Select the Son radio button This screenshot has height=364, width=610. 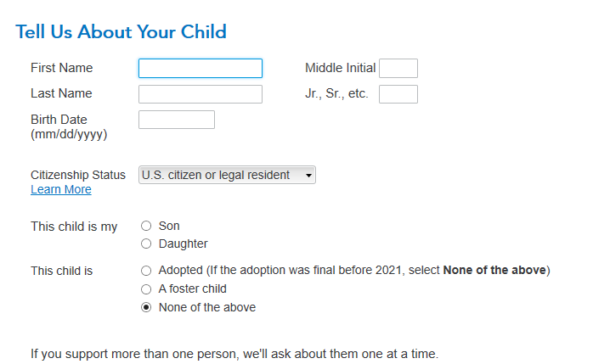146,227
